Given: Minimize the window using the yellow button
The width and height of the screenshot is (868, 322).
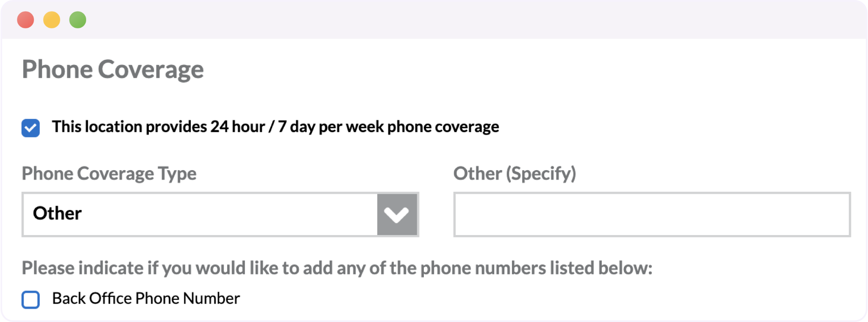Looking at the screenshot, I should tap(52, 20).
